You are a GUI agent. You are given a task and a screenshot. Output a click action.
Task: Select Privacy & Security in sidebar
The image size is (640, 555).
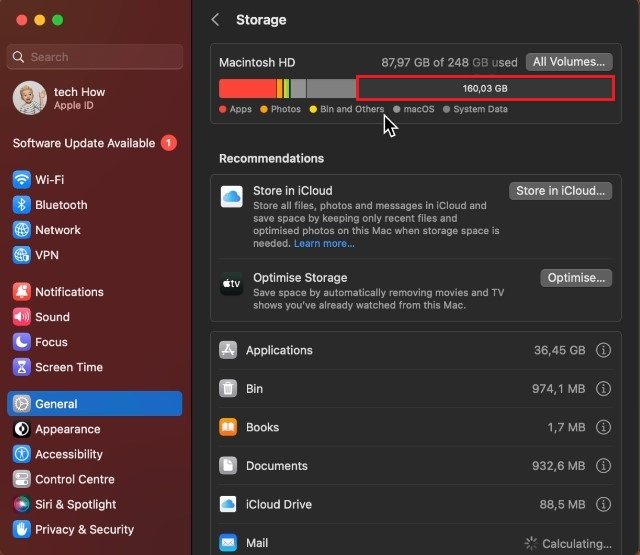pos(84,530)
